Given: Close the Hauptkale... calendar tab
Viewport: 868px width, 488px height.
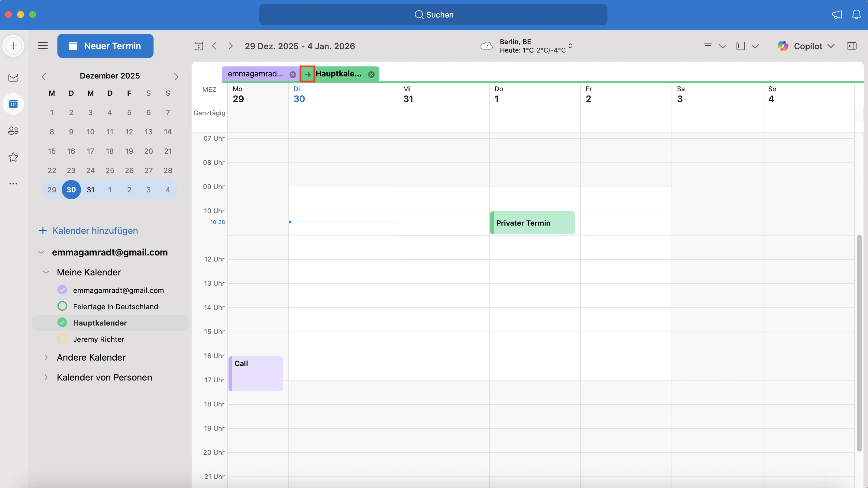Looking at the screenshot, I should 371,74.
